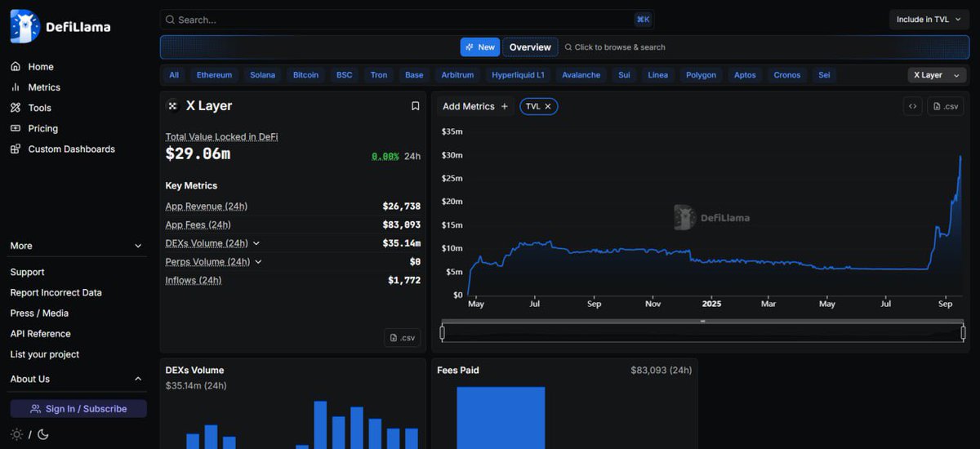The width and height of the screenshot is (980, 449).
Task: Select the Solana chain filter
Action: 263,75
